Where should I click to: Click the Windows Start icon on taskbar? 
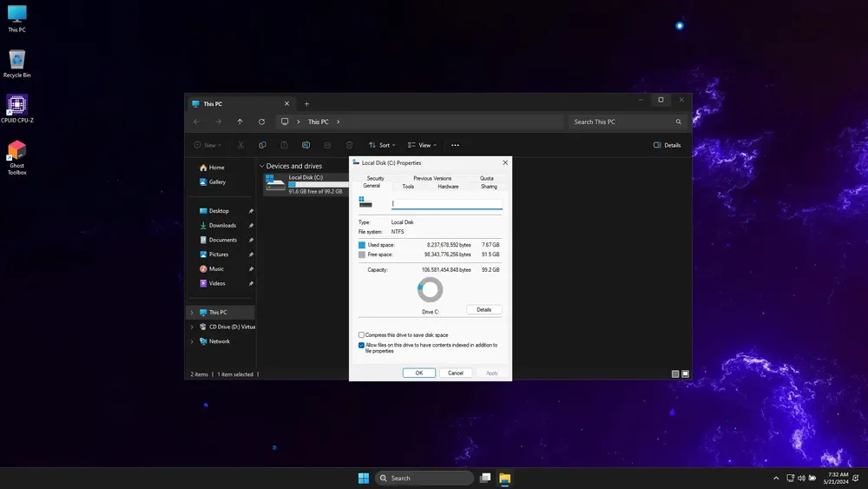click(364, 478)
